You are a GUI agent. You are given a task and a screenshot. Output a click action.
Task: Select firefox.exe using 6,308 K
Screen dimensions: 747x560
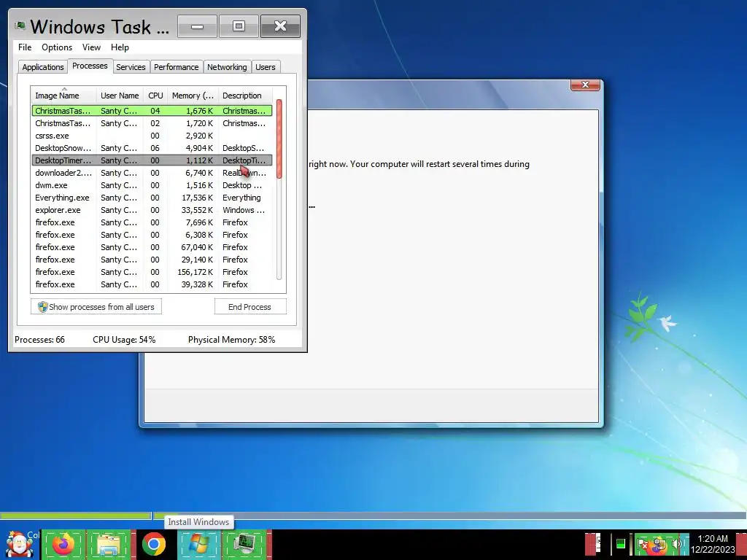152,234
